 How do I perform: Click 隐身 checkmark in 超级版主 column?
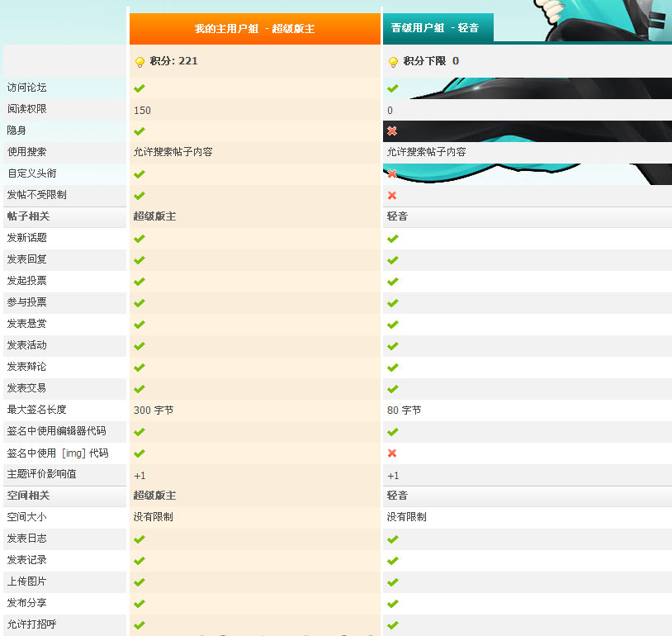(x=140, y=131)
